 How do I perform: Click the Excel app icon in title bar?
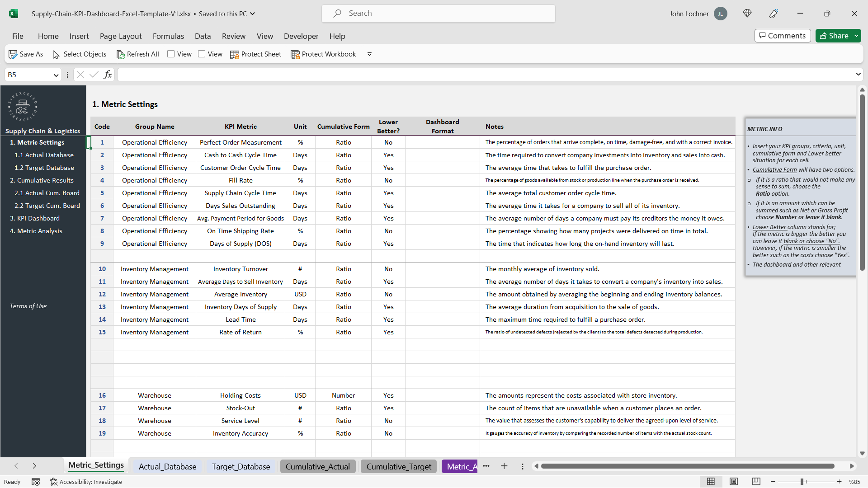[x=14, y=14]
